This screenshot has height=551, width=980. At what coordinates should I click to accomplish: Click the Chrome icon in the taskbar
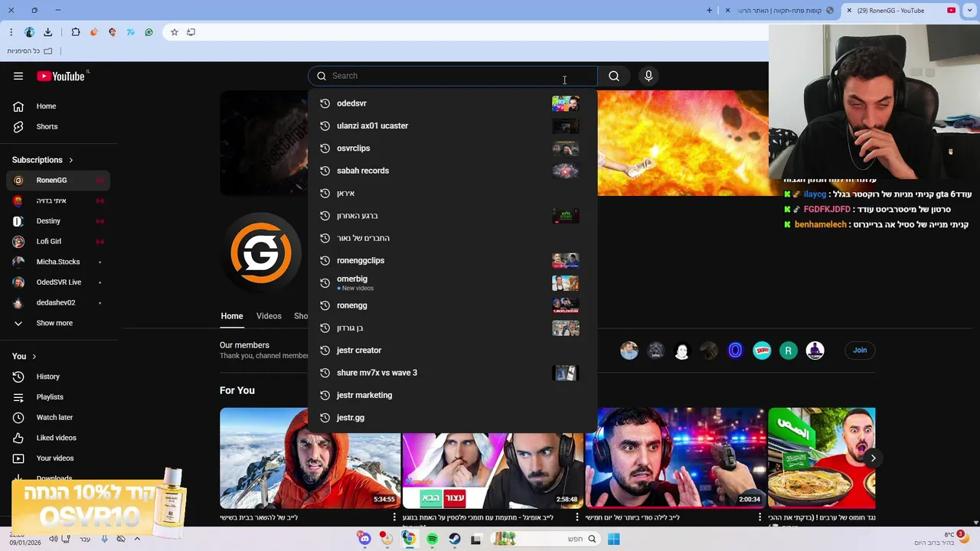pyautogui.click(x=410, y=539)
